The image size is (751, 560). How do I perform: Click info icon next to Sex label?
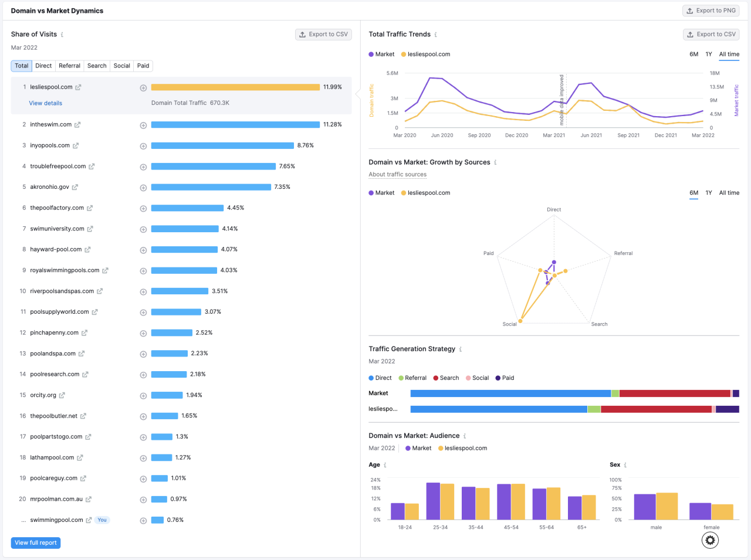(x=625, y=465)
